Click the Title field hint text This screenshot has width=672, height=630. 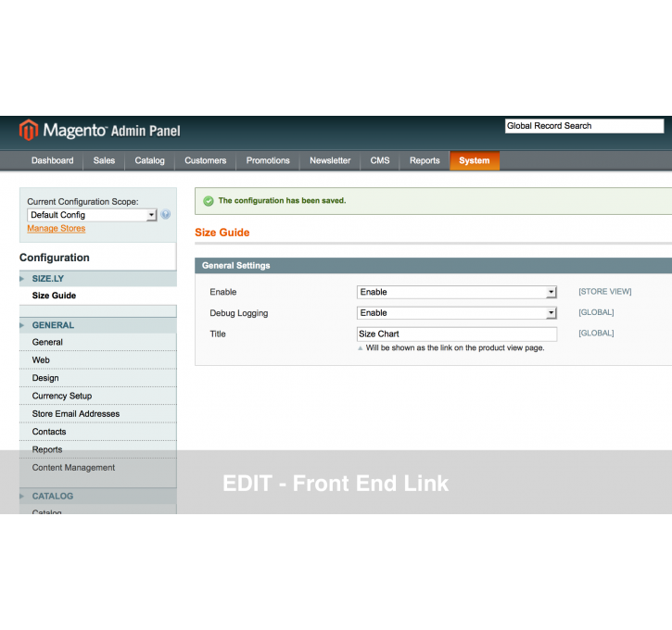[x=455, y=347]
